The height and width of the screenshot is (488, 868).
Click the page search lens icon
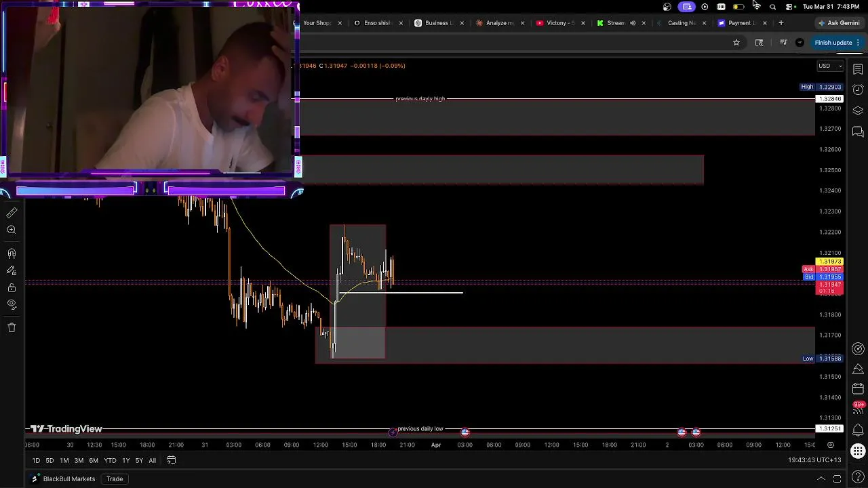coord(759,43)
